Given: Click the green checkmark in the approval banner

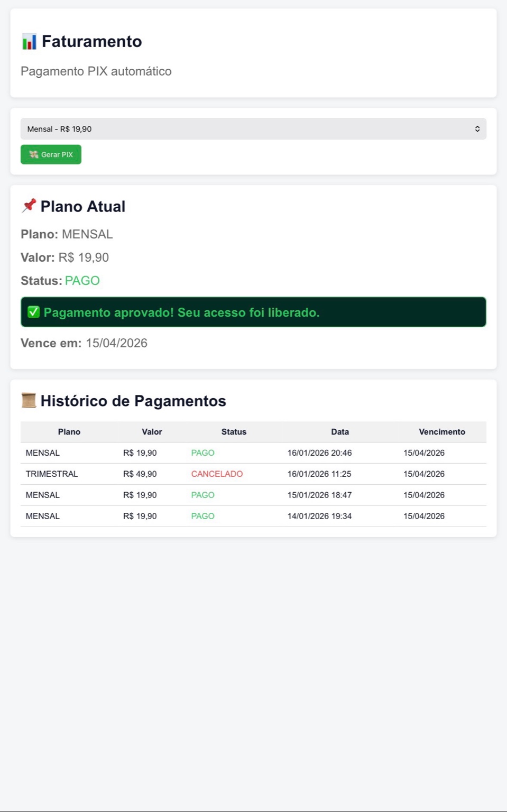Looking at the screenshot, I should click(x=34, y=312).
